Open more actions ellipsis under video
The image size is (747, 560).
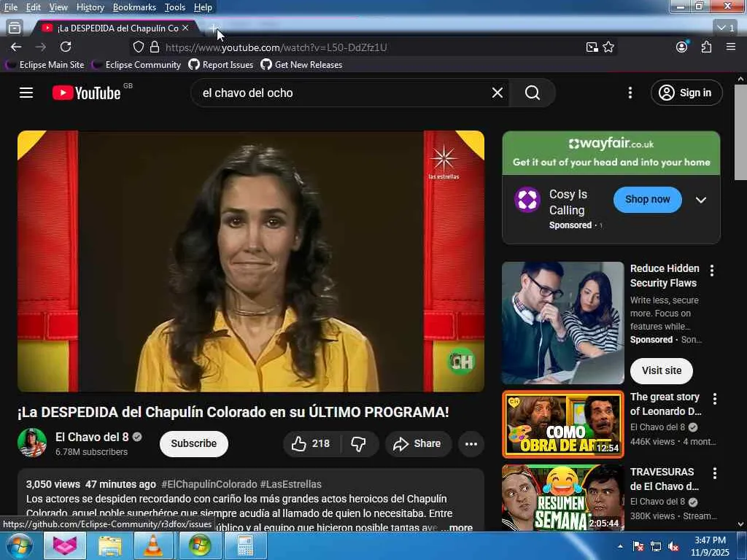coord(471,444)
